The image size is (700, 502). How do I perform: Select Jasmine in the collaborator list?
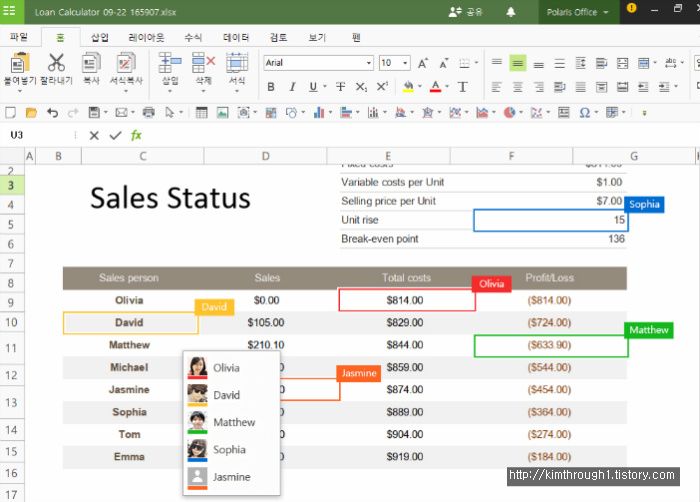click(x=231, y=477)
